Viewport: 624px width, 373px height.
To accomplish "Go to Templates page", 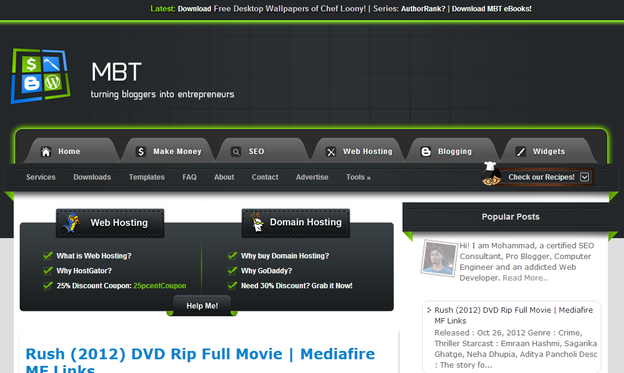I will tap(146, 177).
